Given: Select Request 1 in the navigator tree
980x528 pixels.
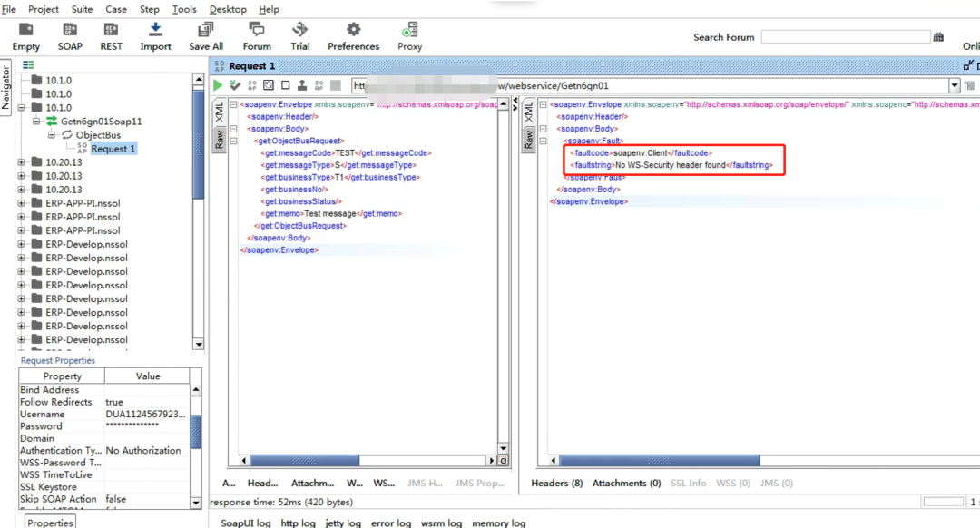Looking at the screenshot, I should coord(113,149).
